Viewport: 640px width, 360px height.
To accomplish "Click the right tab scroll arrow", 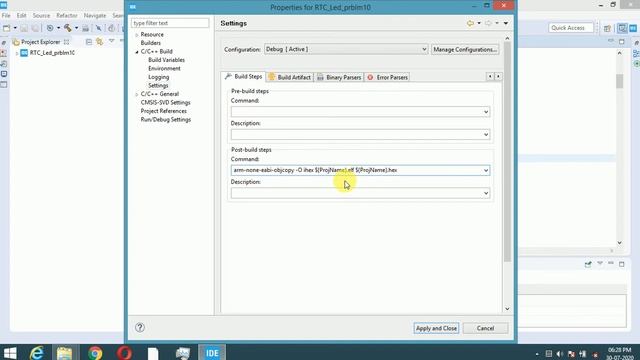I will pos(498,76).
